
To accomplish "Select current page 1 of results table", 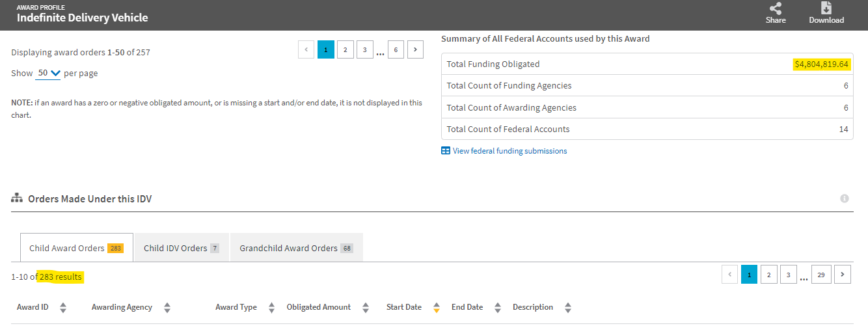I will (x=749, y=275).
